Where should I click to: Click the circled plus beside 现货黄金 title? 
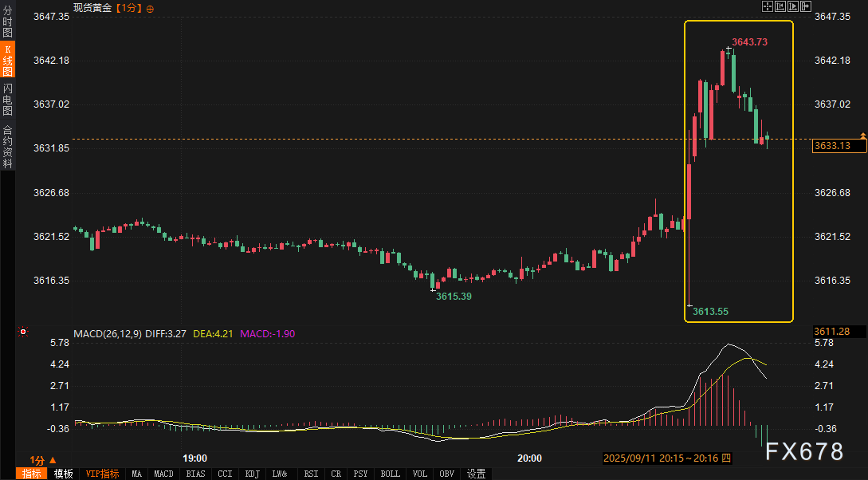[150, 9]
